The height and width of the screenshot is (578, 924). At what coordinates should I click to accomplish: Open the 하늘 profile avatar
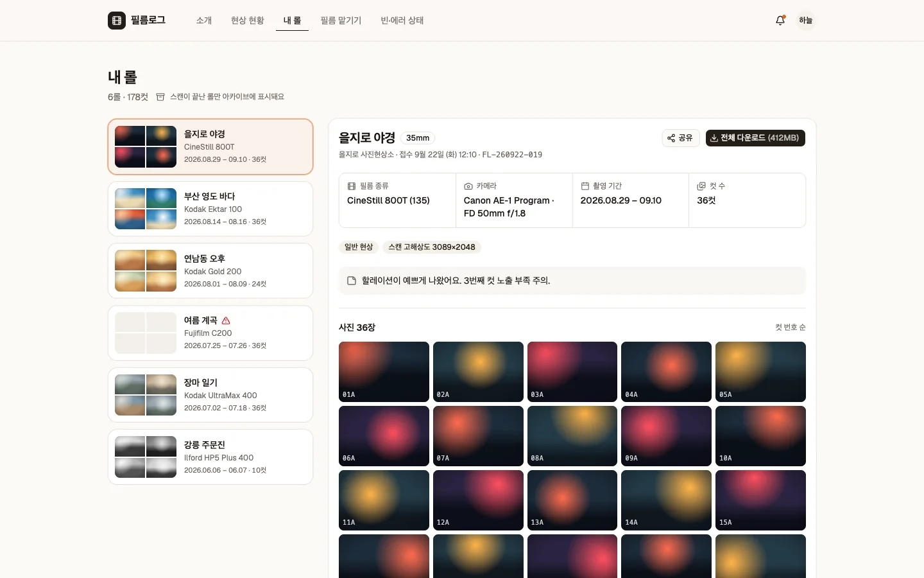click(806, 21)
